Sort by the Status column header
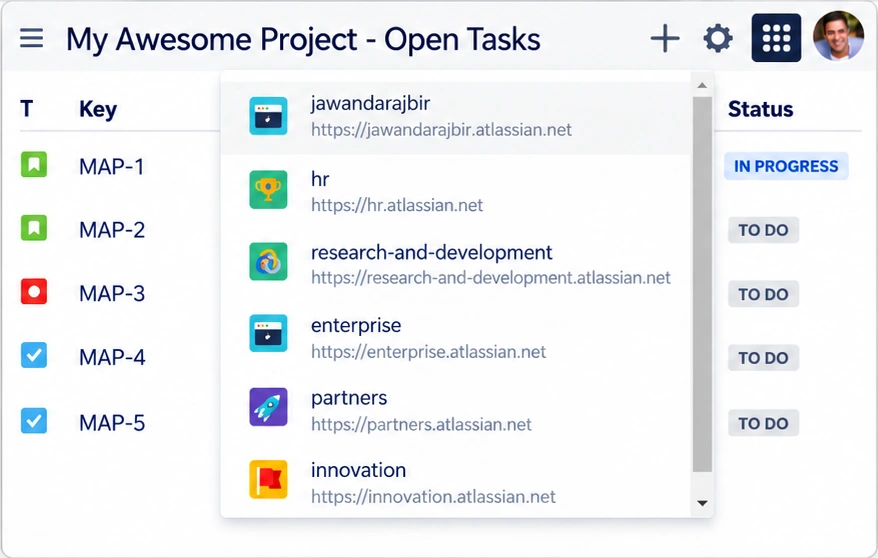The width and height of the screenshot is (878, 558). pos(760,109)
